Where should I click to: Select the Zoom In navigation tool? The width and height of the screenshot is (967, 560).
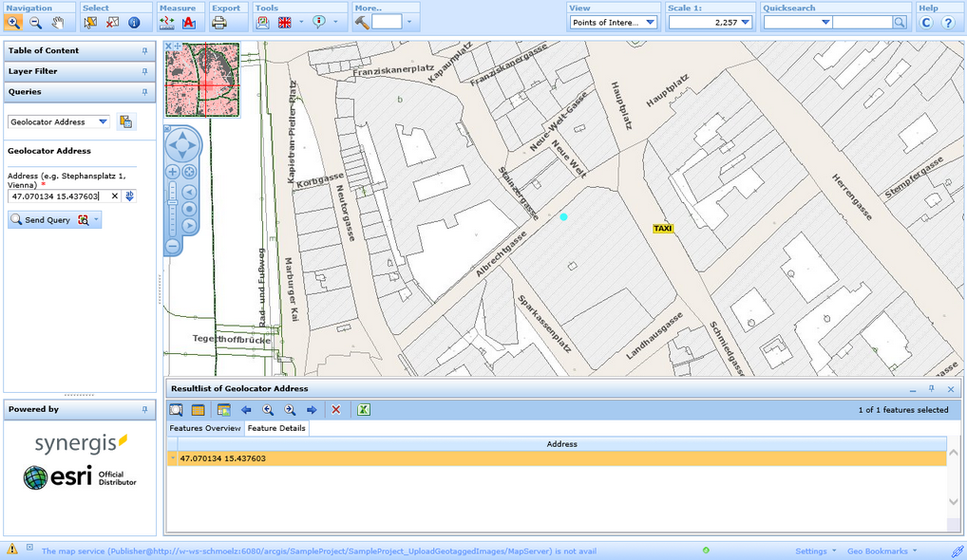coord(12,22)
